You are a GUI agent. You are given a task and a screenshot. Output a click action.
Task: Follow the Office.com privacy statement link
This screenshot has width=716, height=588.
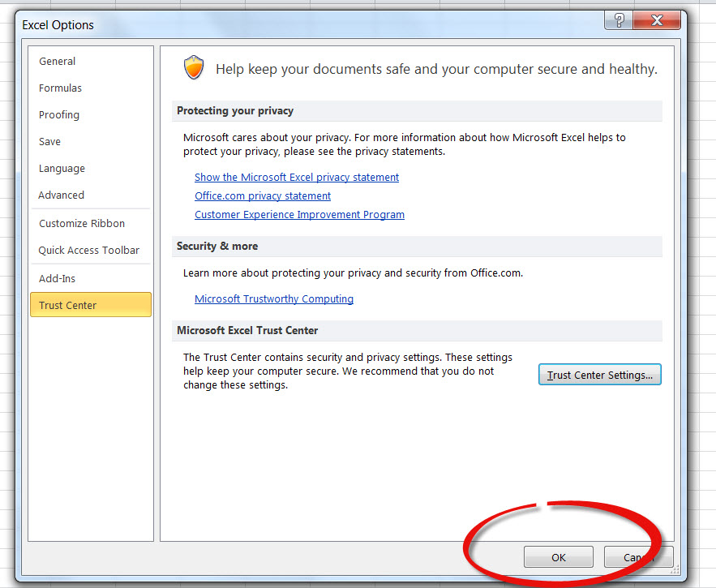tap(263, 196)
